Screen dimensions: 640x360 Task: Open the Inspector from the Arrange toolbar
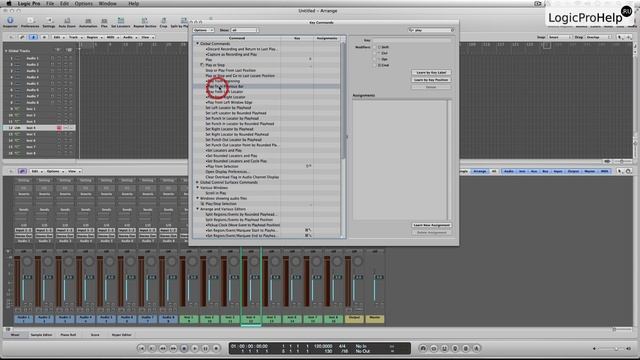[x=10, y=22]
